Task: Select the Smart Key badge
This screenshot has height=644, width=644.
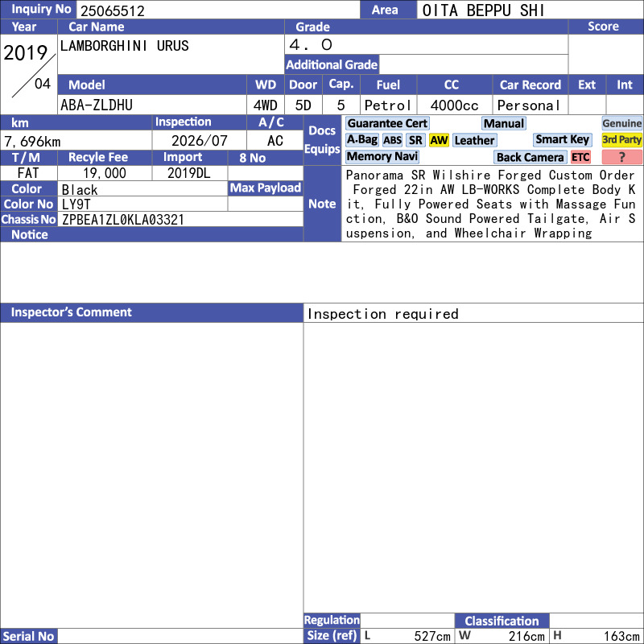Action: [562, 139]
